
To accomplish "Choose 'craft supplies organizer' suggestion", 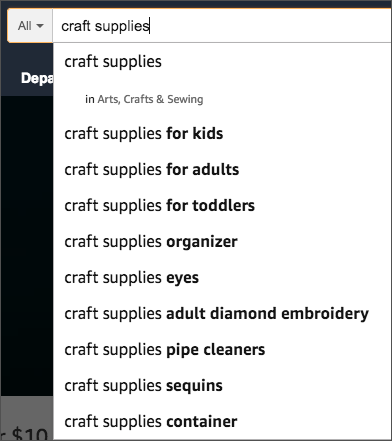I will 222,242.
